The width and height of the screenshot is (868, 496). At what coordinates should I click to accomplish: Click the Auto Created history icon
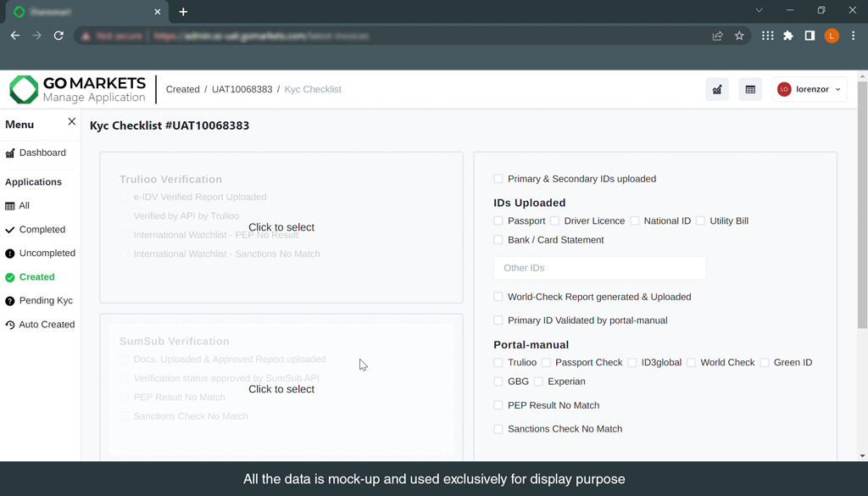[x=10, y=325]
